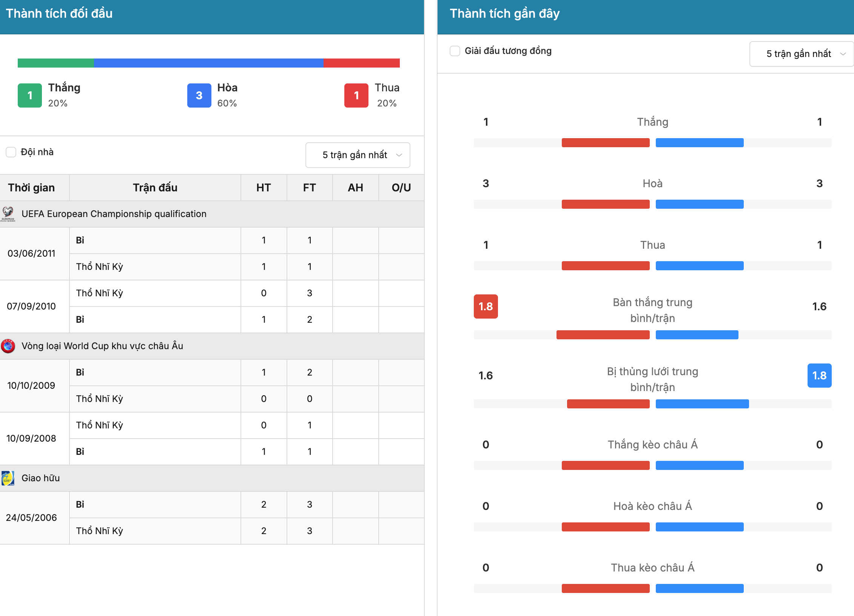Image resolution: width=854 pixels, height=616 pixels.
Task: Click the date 10/09/2008
Action: [x=31, y=439]
